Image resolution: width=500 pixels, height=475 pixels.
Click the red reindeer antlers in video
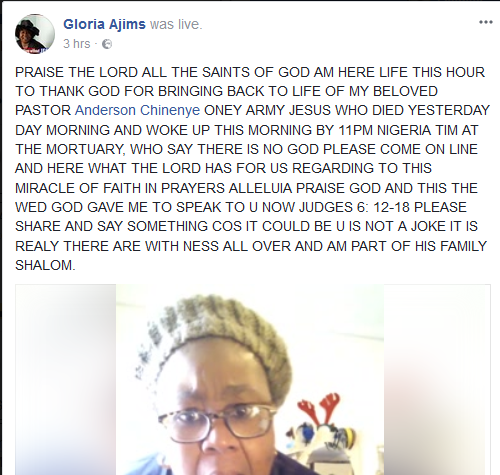click(x=319, y=407)
